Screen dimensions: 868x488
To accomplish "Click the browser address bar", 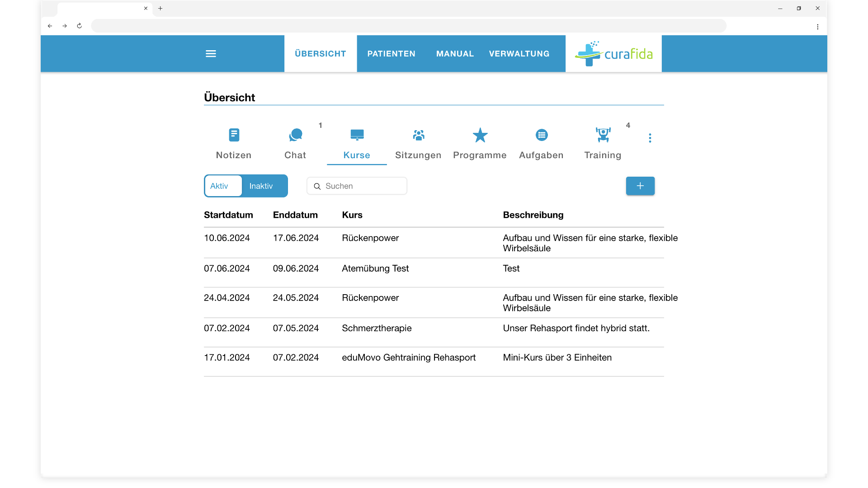I will tap(408, 26).
